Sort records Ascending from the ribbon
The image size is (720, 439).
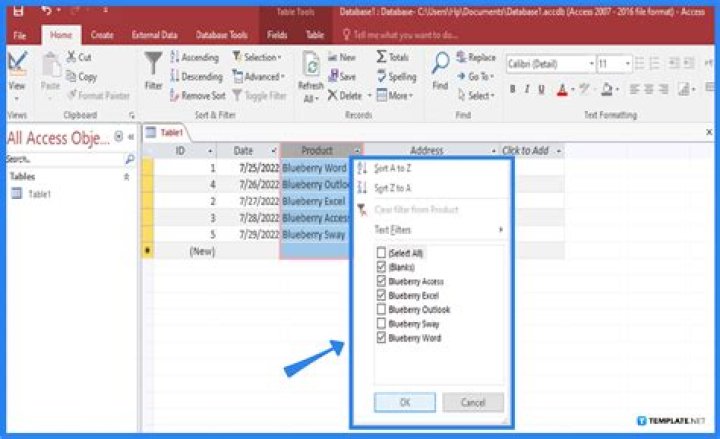[x=195, y=57]
